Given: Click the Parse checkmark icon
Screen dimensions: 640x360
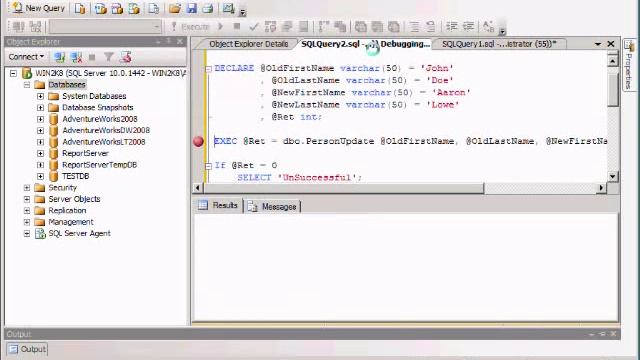Looking at the screenshot, I should [253, 27].
